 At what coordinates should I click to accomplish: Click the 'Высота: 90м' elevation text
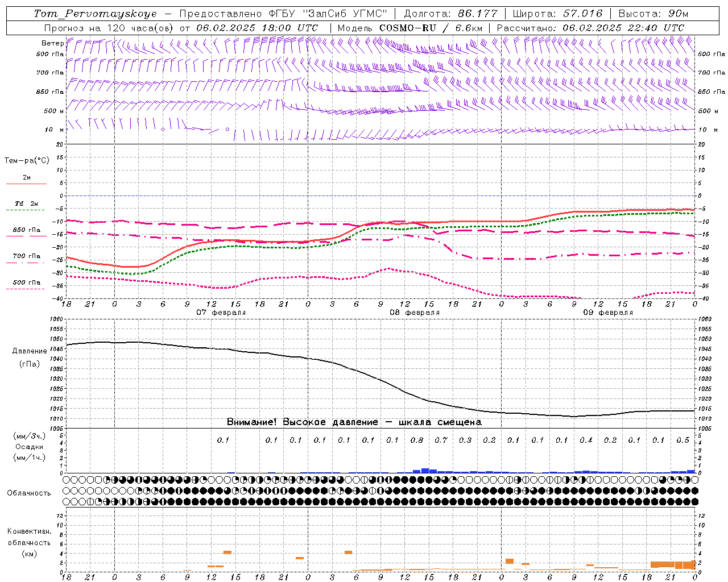click(x=653, y=14)
